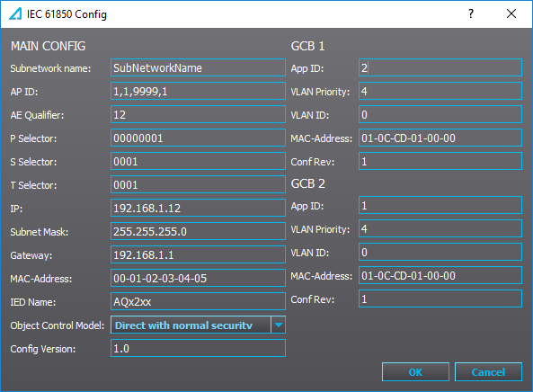Expand the Object Control Model dropdown arrow

(x=279, y=325)
